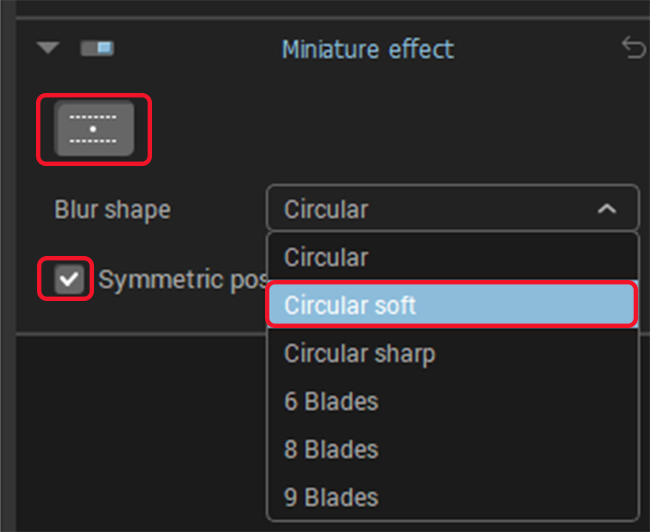Uncheck the Symmetric position checkbox
Image resolution: width=650 pixels, height=532 pixels.
point(68,279)
